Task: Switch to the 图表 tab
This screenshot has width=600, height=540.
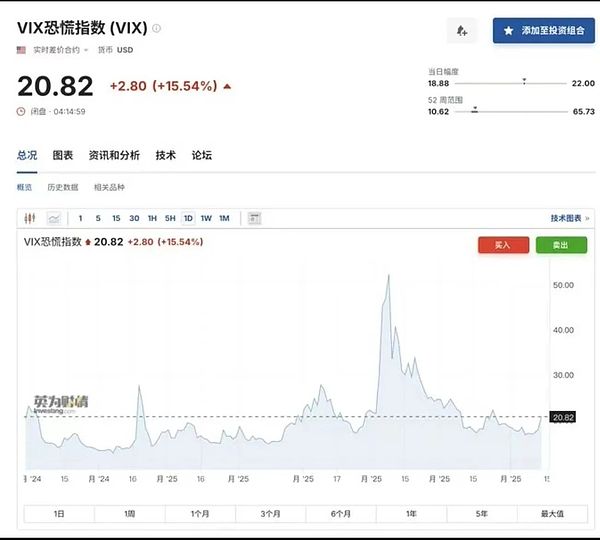Action: point(63,155)
